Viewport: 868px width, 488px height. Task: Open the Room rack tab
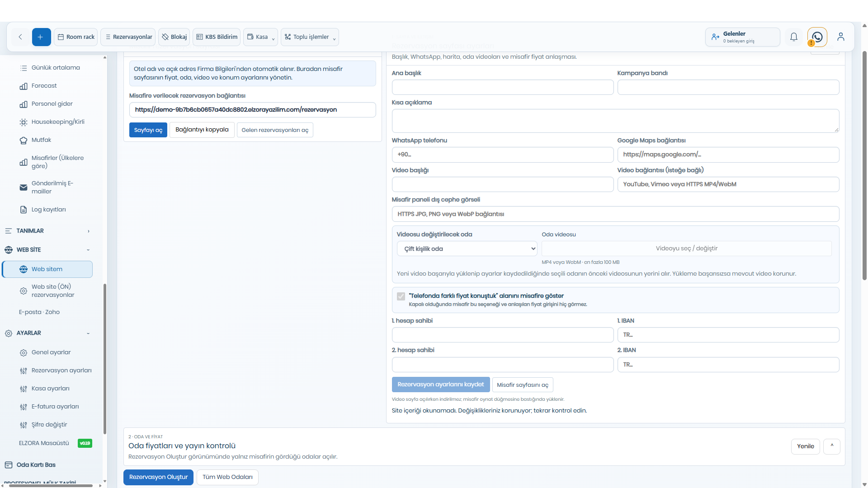click(76, 37)
